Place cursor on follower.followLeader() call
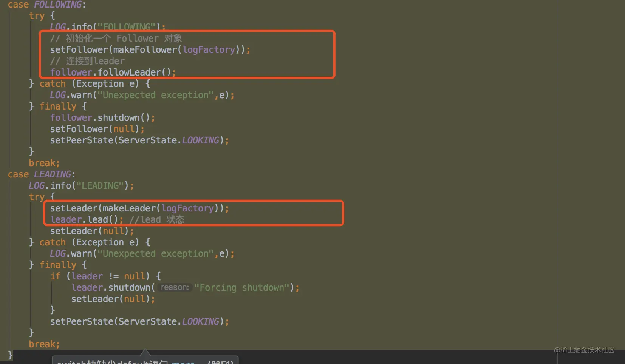Image resolution: width=625 pixels, height=364 pixels. [113, 72]
